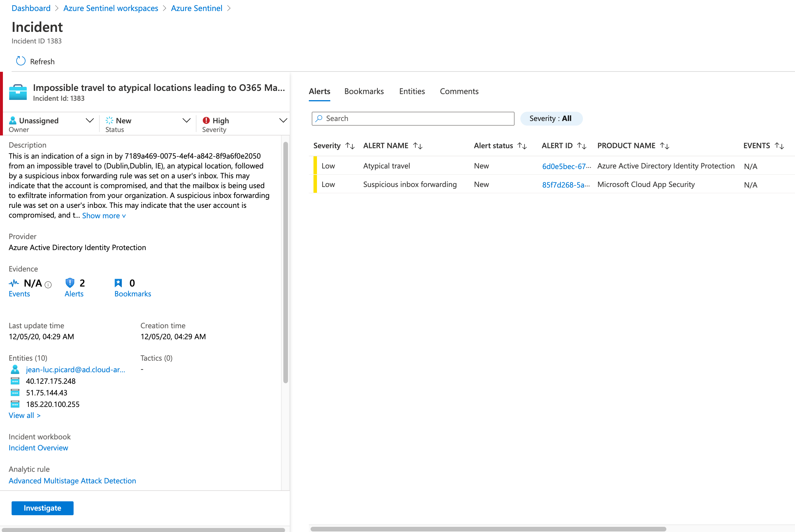Click the Bookmarks flag icon under Evidence
The width and height of the screenshot is (795, 532).
click(x=118, y=282)
